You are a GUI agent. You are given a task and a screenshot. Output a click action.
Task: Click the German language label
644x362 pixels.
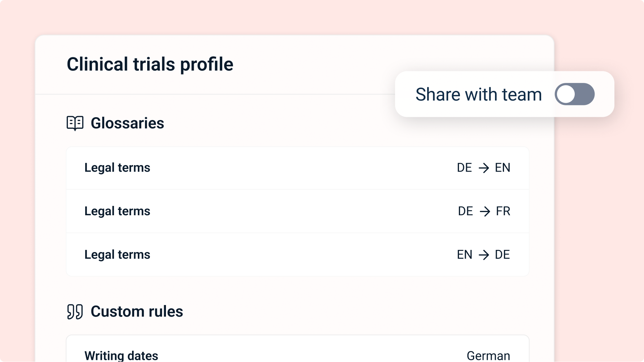[x=488, y=356]
